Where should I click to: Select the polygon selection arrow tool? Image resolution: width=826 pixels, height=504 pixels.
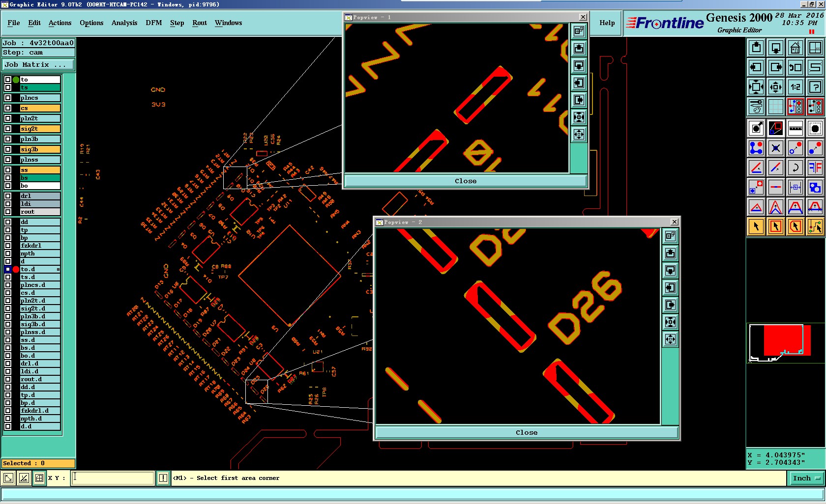coord(796,226)
